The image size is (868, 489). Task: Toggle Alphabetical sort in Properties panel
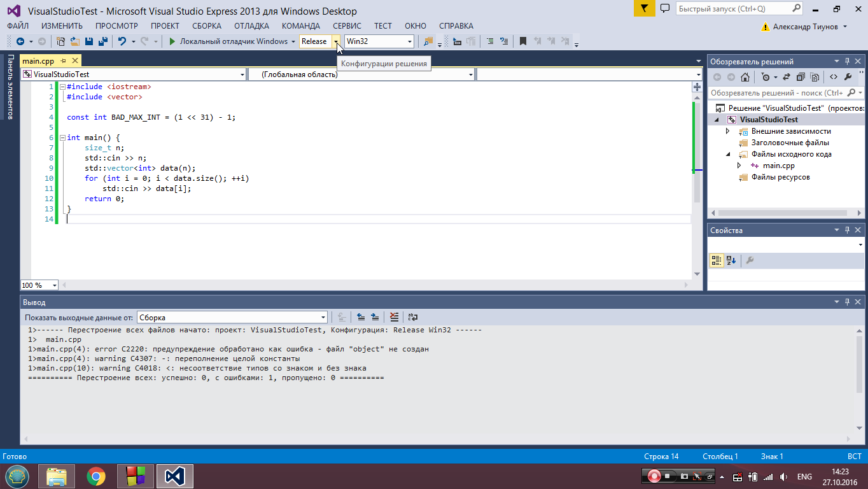(x=731, y=260)
